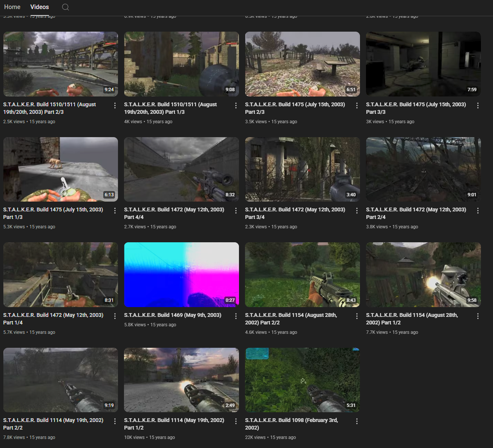Open title link Build 1510/1511 Part 1/3
493x448 pixels.
coord(170,108)
